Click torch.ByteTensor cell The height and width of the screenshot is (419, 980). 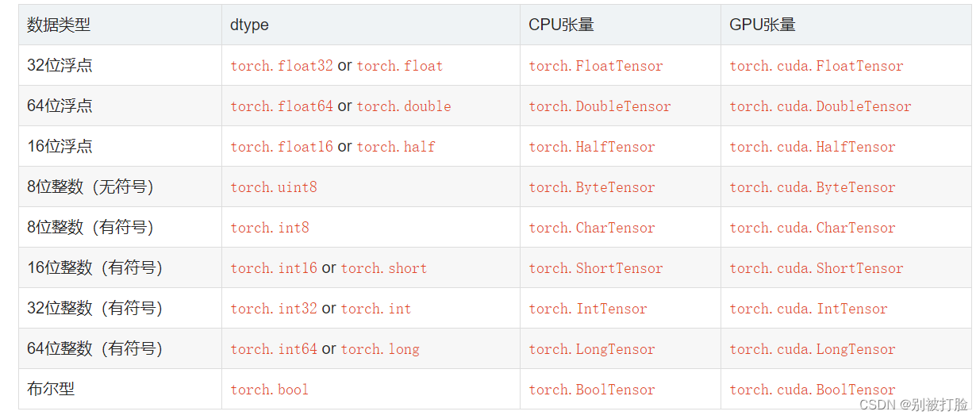tap(592, 187)
